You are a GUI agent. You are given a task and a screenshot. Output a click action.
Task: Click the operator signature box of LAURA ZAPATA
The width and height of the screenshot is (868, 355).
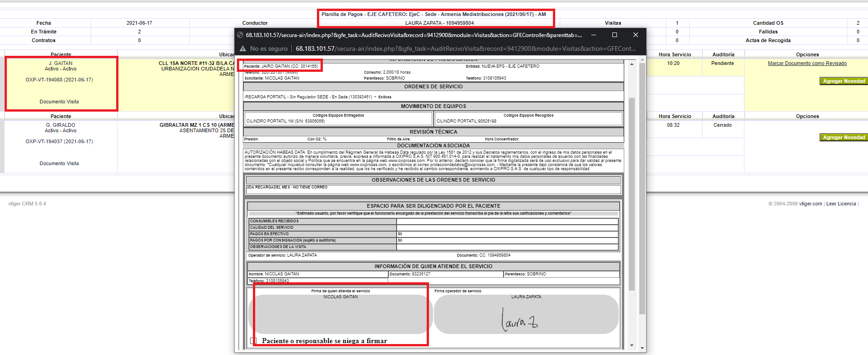[526, 314]
